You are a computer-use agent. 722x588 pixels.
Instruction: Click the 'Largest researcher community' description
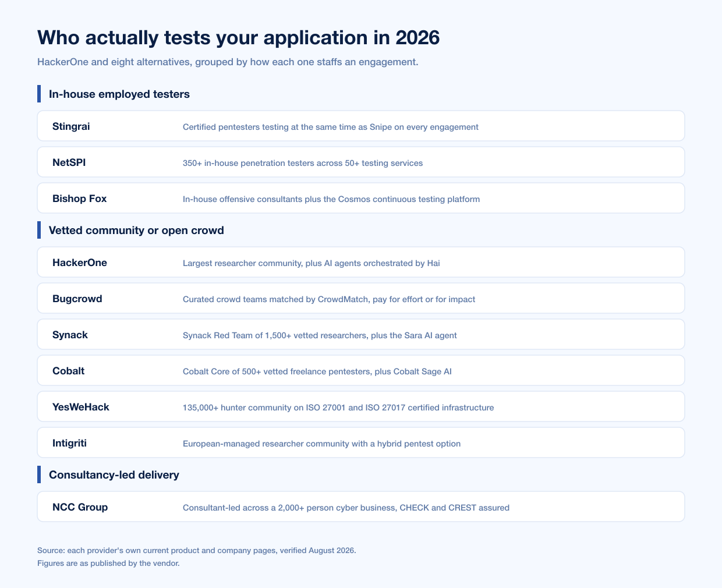tap(312, 263)
